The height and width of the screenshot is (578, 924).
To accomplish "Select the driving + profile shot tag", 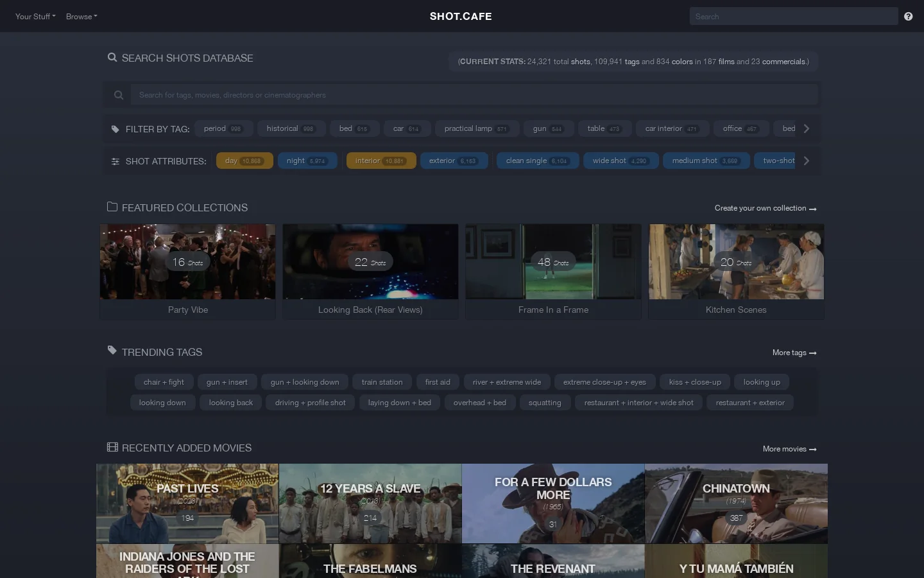I will 311,403.
